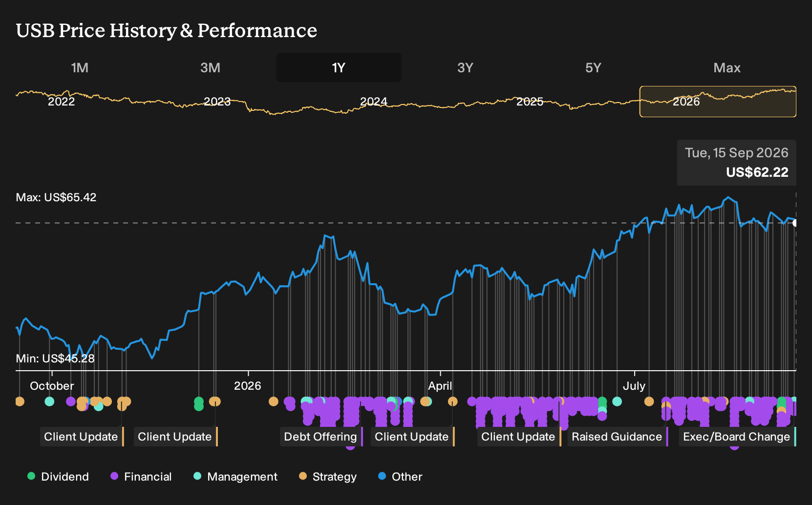This screenshot has height=505, width=812.
Task: Click the 'October' axis label
Action: (52, 386)
